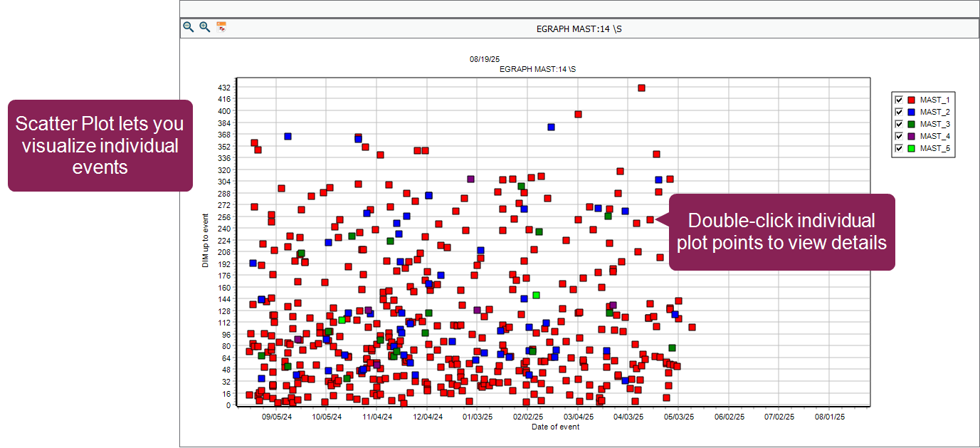Image resolution: width=980 pixels, height=448 pixels.
Task: Hide the MAST_3 series via its checkbox
Action: point(899,124)
